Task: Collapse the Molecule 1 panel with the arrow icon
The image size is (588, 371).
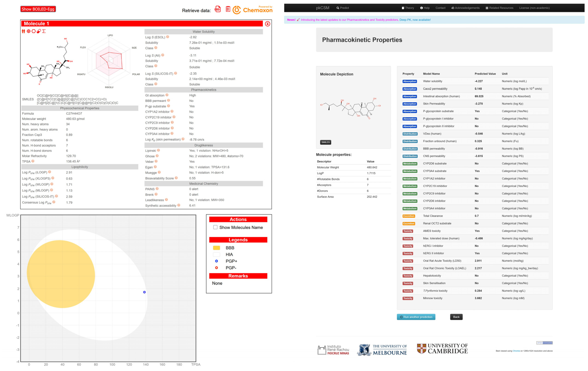Action: [x=267, y=24]
